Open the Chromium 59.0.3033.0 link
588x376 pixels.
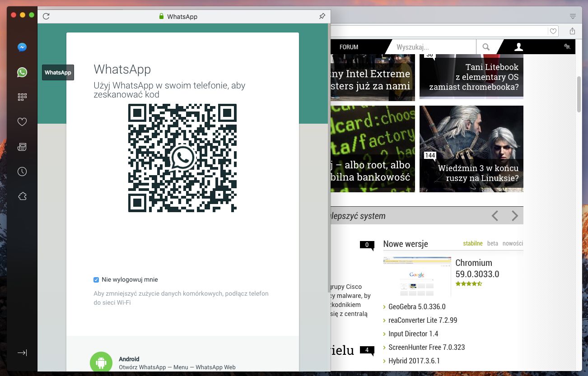(x=477, y=268)
